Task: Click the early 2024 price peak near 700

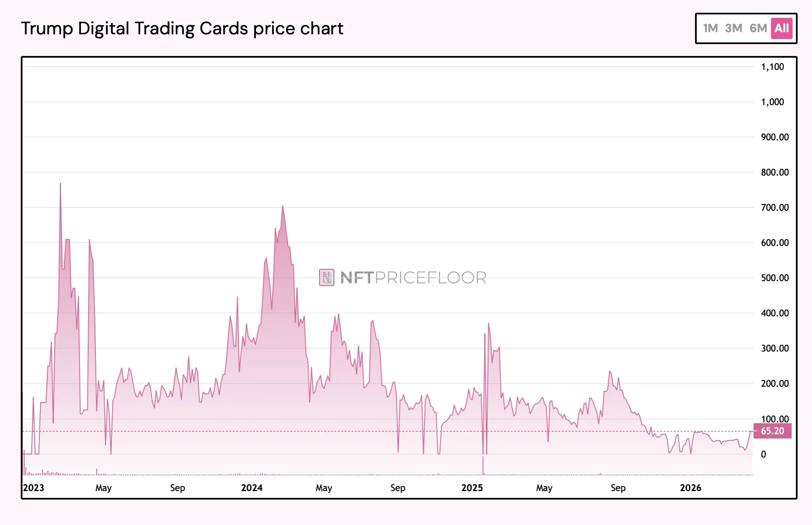Action: pyautogui.click(x=283, y=207)
